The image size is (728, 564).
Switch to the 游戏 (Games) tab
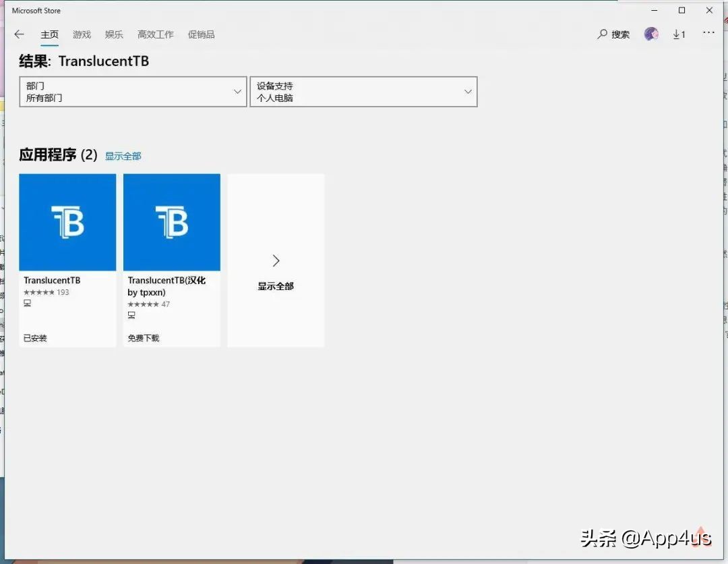point(82,34)
